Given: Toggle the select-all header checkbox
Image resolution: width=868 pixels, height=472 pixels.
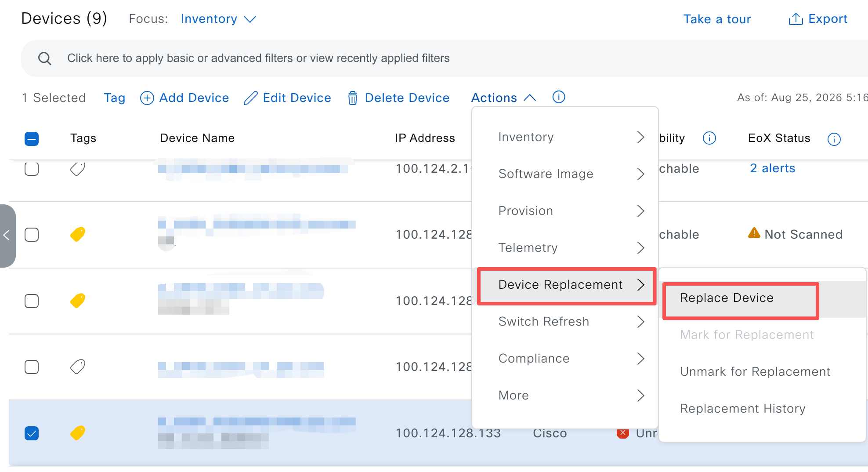Looking at the screenshot, I should (x=32, y=139).
